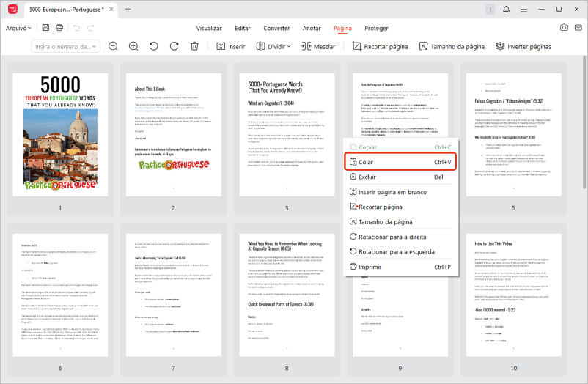Viewport: 588px width, 384px height.
Task: Switch to the Visualizar tab
Action: pos(209,28)
